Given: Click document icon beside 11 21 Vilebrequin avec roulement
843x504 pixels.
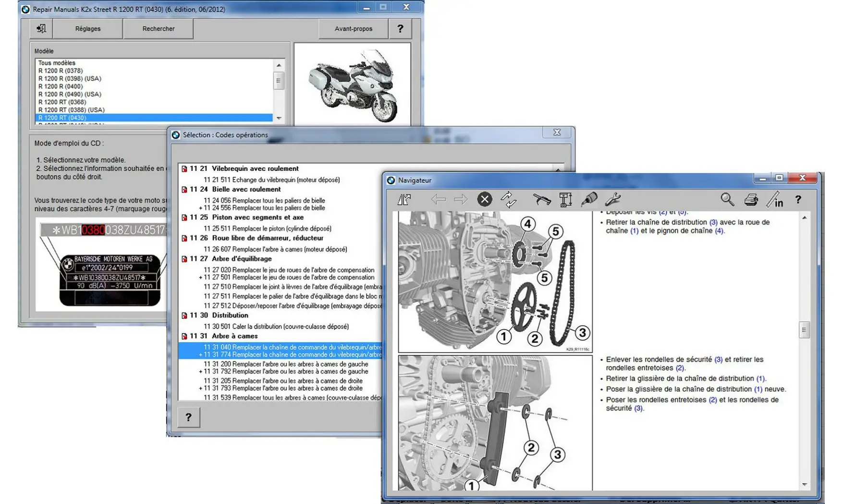Looking at the screenshot, I should (184, 169).
